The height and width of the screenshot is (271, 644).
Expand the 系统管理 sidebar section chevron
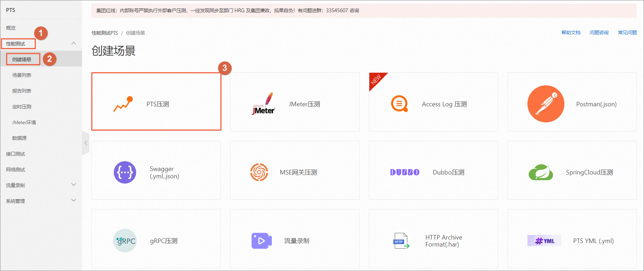(x=74, y=200)
